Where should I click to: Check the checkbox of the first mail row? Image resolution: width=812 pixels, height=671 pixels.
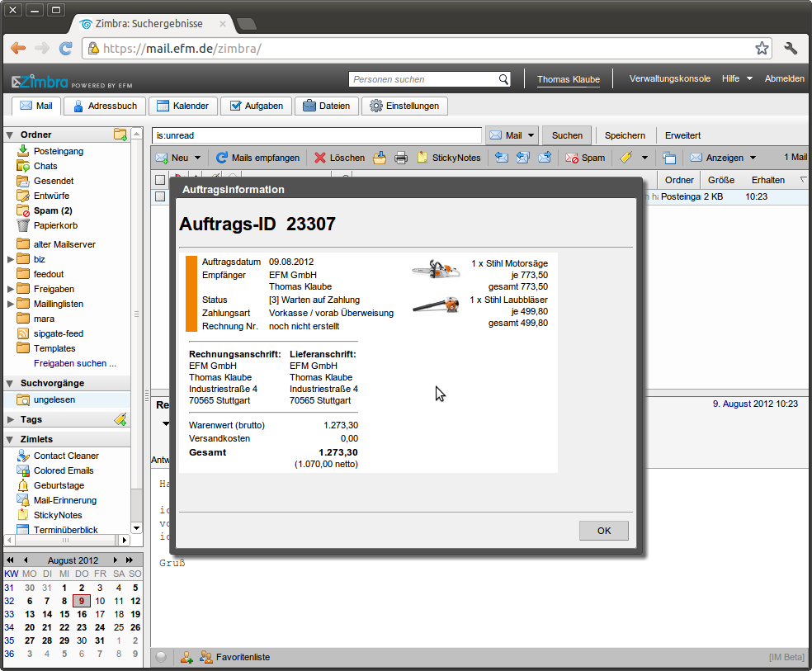[160, 196]
